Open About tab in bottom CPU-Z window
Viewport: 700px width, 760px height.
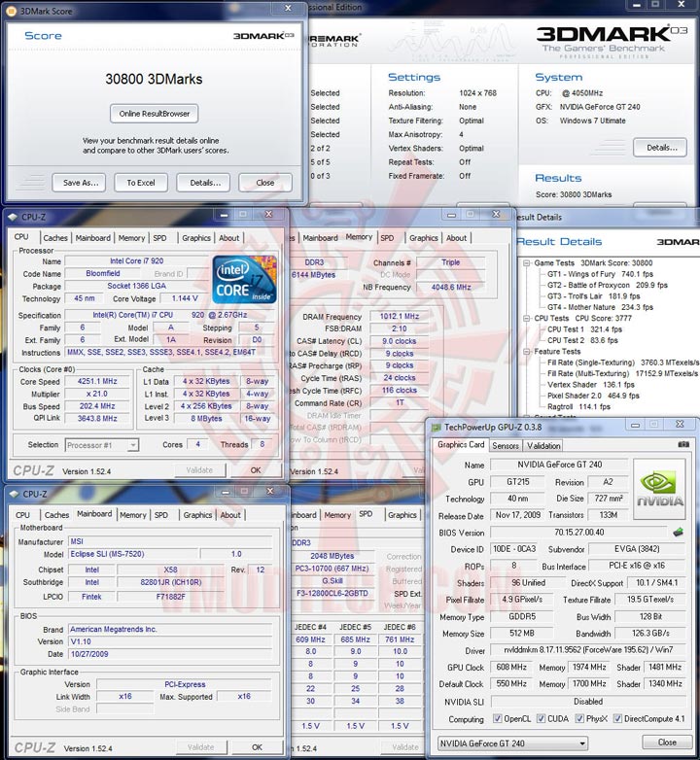230,515
